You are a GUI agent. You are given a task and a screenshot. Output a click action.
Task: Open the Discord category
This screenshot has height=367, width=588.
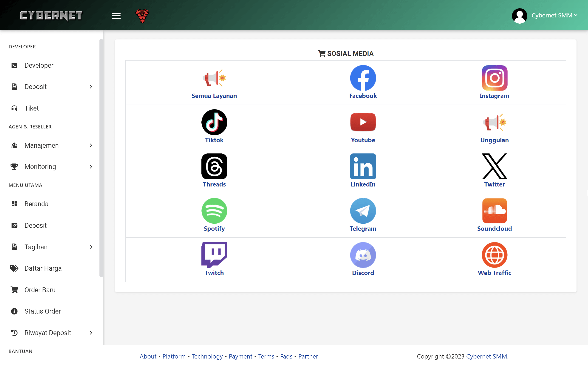pyautogui.click(x=363, y=259)
